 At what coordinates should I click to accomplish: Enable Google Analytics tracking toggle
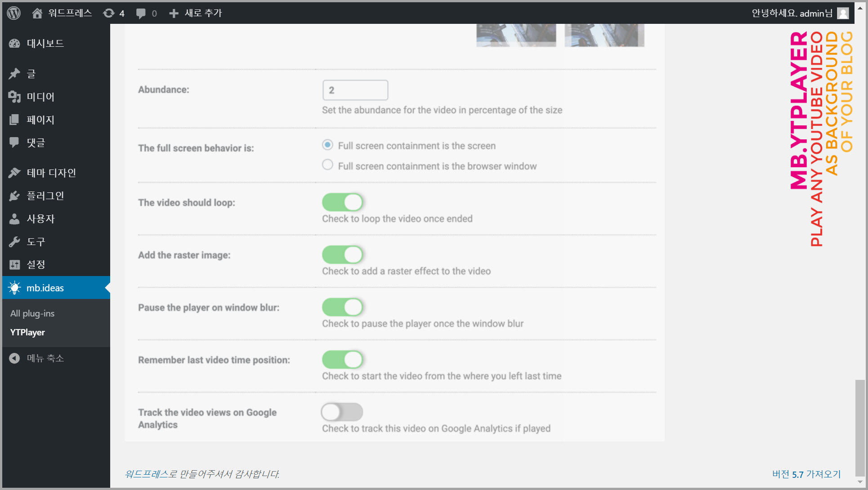pos(342,412)
